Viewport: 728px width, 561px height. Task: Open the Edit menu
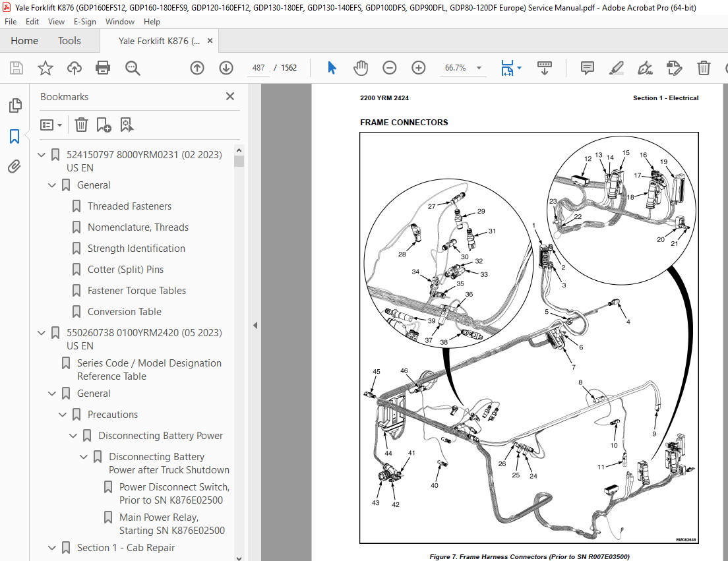[x=32, y=21]
